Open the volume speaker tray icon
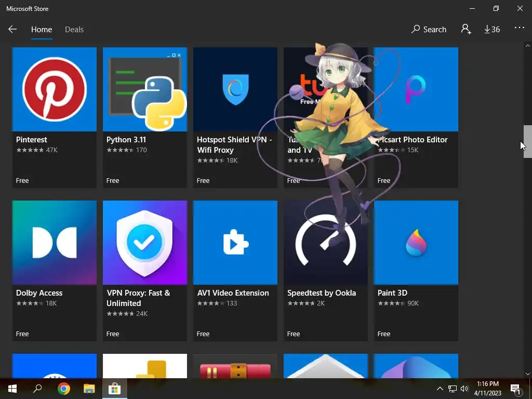Screen dimensions: 532x399 pyautogui.click(x=464, y=389)
